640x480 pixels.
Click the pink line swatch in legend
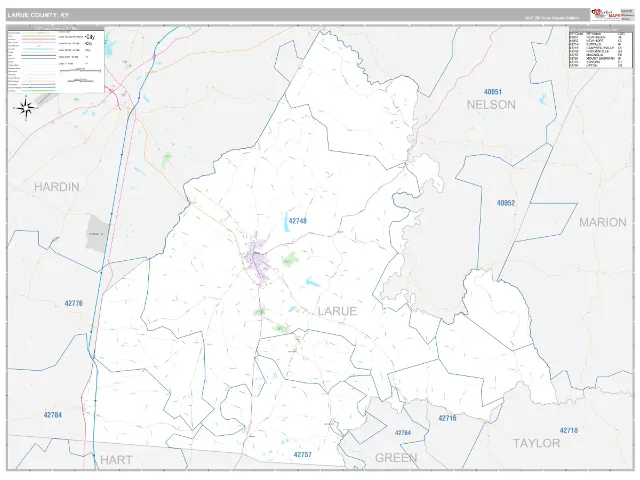pyautogui.click(x=38, y=39)
